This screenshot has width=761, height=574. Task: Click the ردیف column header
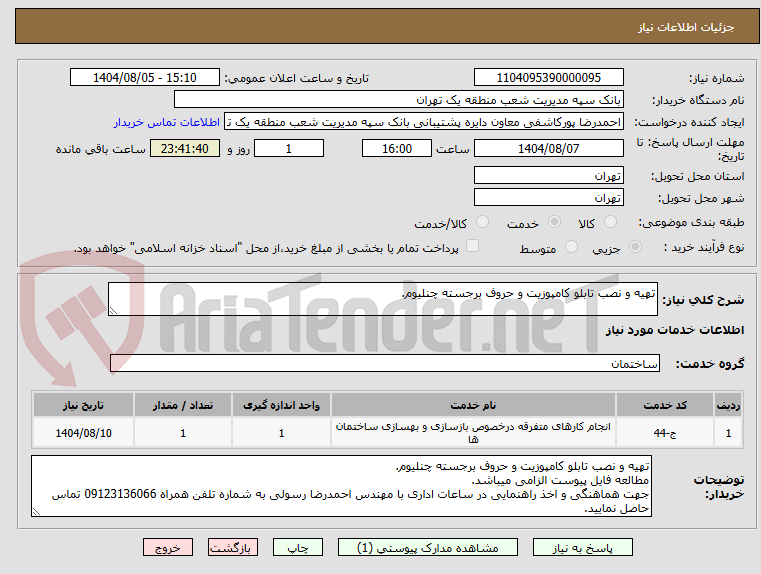coord(728,405)
